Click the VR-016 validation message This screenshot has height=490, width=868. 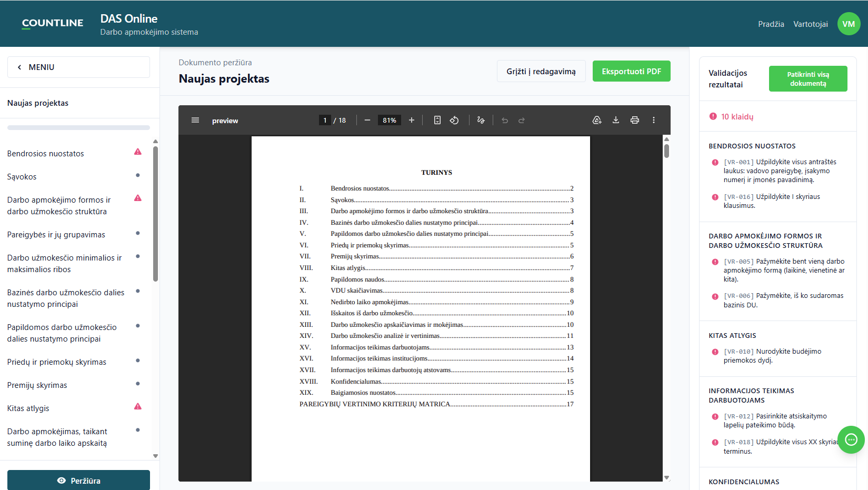[772, 201]
